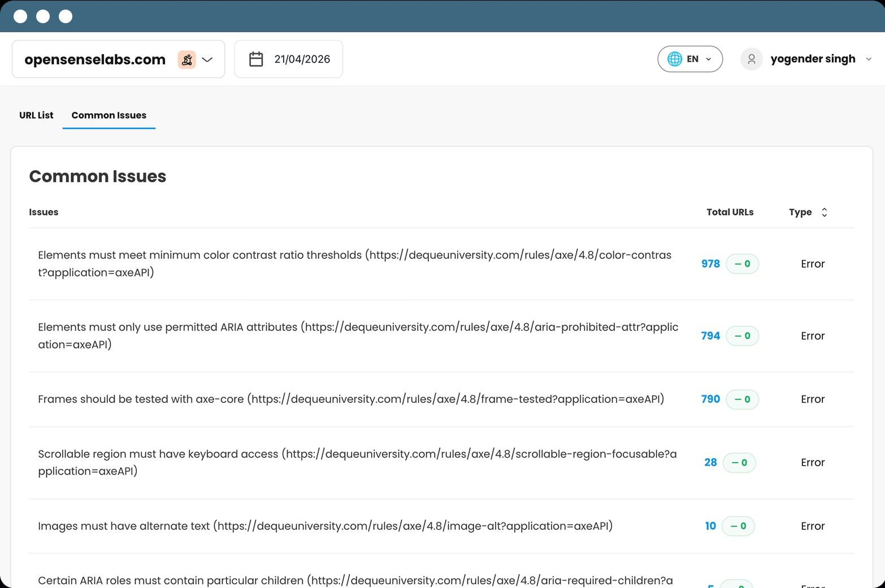Click the Total URLs column header
885x588 pixels.
730,212
